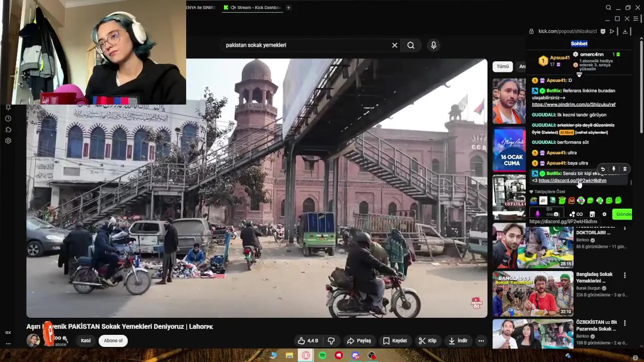The image size is (644, 362).
Task: Open the sidebar extensions cube icon
Action: tap(8, 130)
